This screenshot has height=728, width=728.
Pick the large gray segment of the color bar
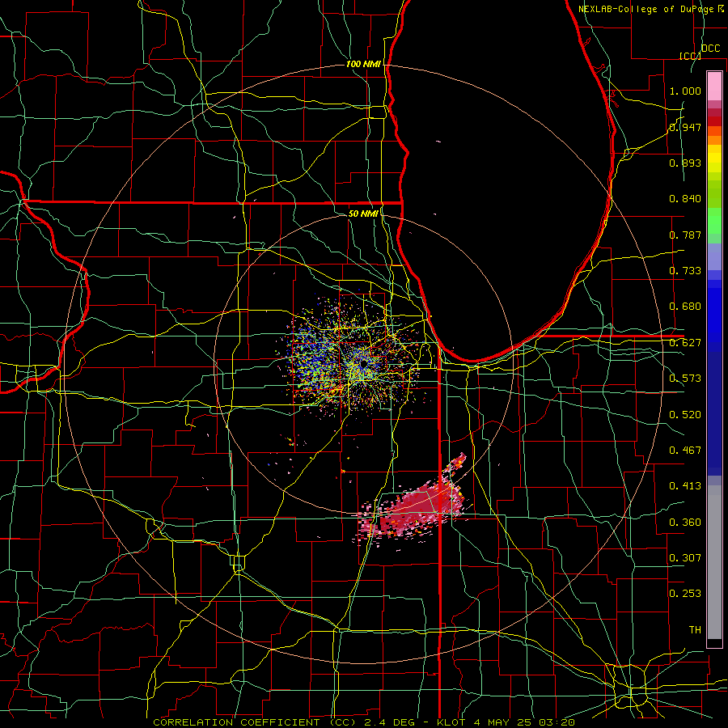[714, 562]
